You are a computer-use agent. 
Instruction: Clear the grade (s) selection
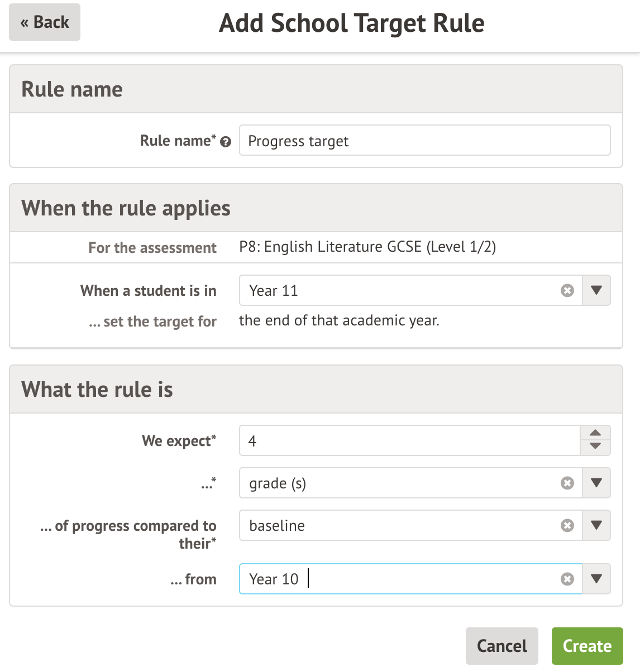click(567, 483)
